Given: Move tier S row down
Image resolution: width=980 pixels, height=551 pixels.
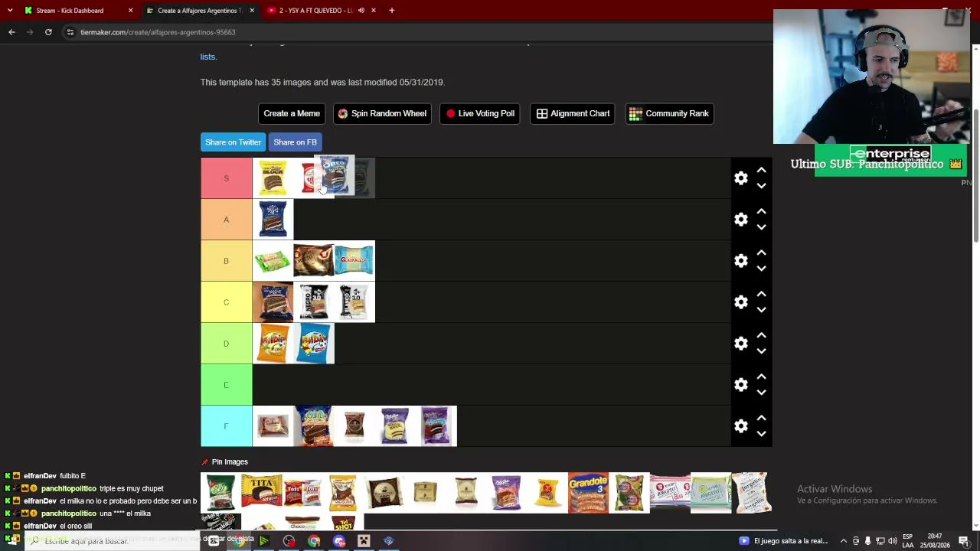Looking at the screenshot, I should 761,186.
